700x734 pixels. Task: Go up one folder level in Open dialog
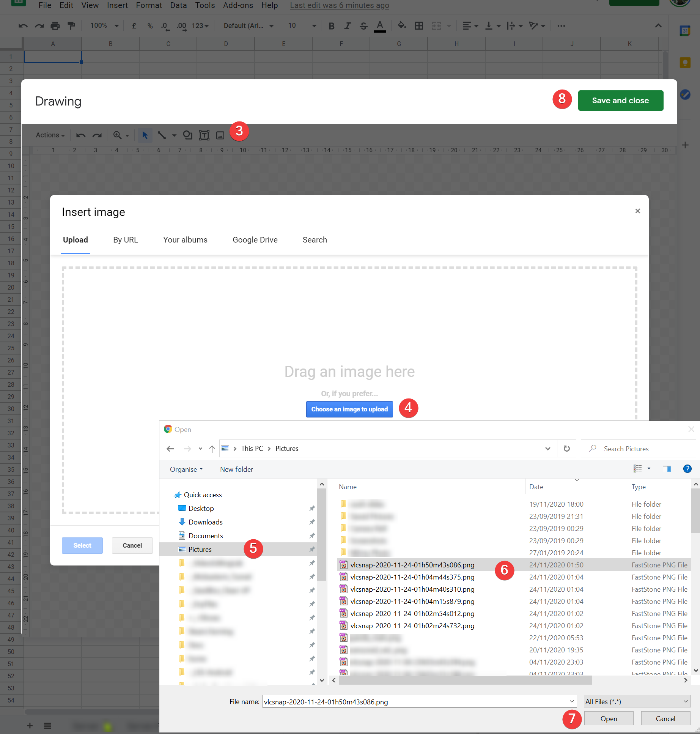212,449
